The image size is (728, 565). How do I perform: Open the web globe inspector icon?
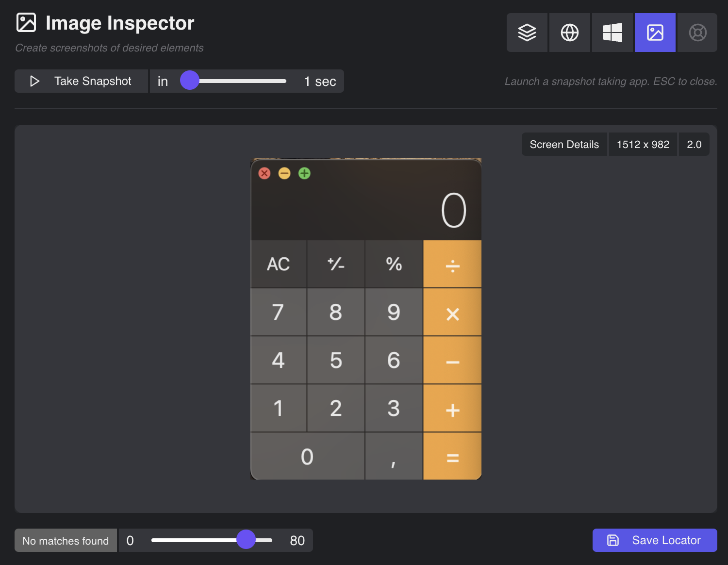click(x=570, y=33)
